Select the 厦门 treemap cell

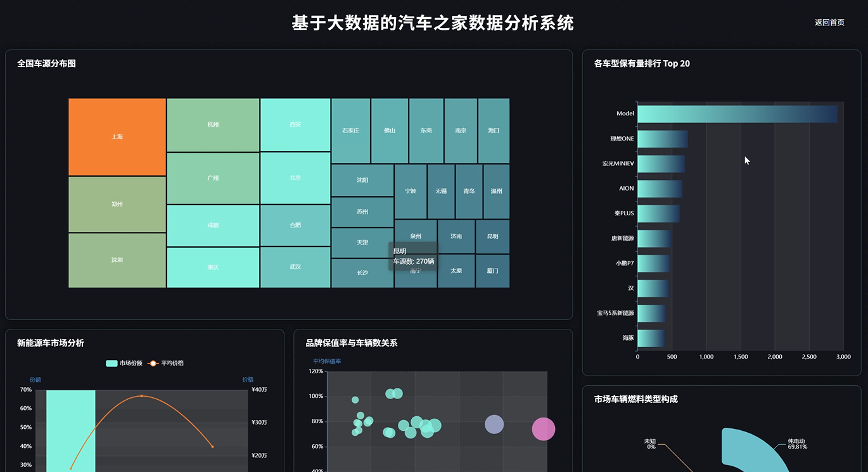pos(492,271)
